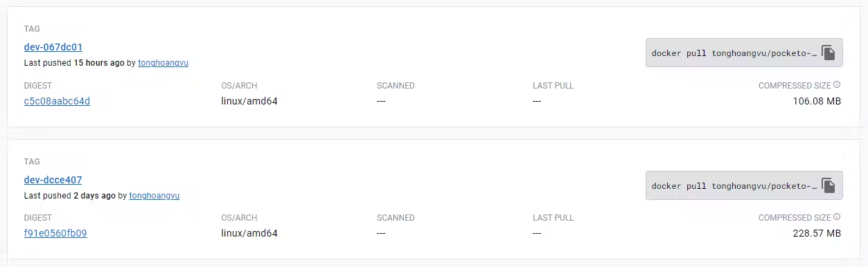
Task: Open digest f91e0560fb09
Action: pyautogui.click(x=55, y=233)
